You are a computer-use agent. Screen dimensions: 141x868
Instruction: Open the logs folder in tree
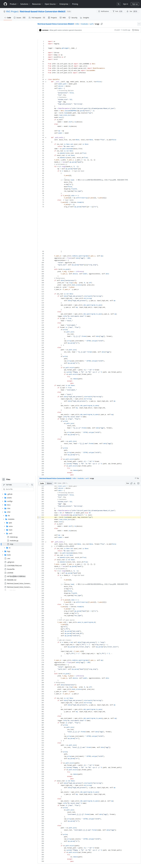(9, 551)
